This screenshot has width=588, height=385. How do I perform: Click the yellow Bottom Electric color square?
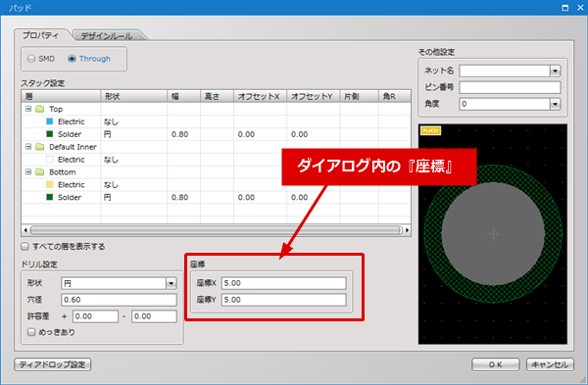pos(50,184)
